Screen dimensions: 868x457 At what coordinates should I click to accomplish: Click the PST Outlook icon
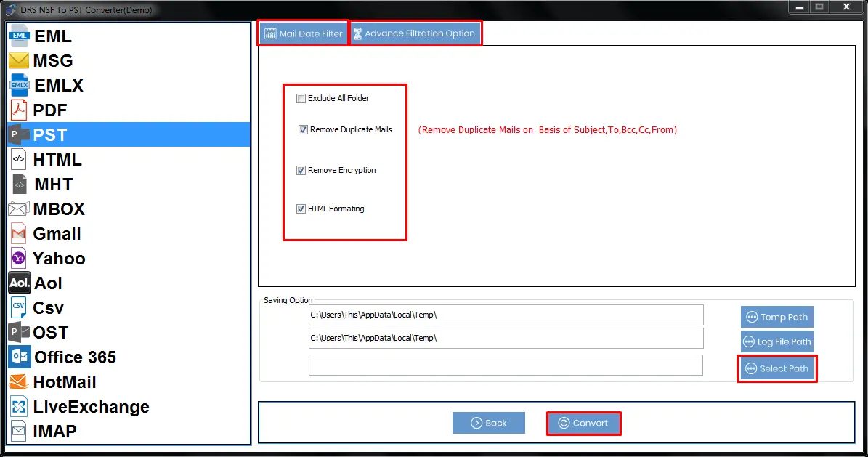[x=19, y=134]
